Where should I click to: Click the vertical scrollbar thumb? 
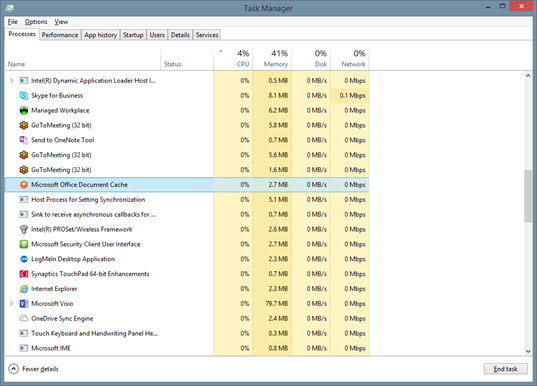coord(528,196)
